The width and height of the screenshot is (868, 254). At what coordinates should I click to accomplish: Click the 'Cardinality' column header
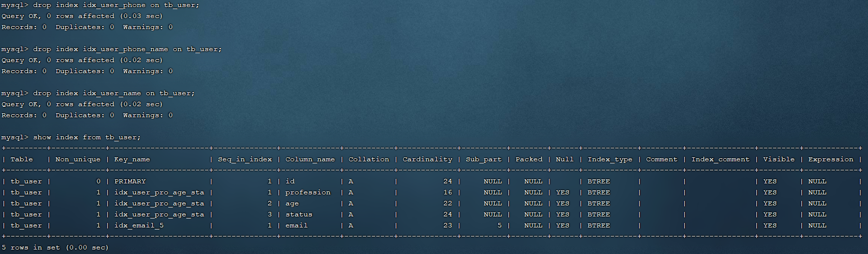[x=427, y=159]
